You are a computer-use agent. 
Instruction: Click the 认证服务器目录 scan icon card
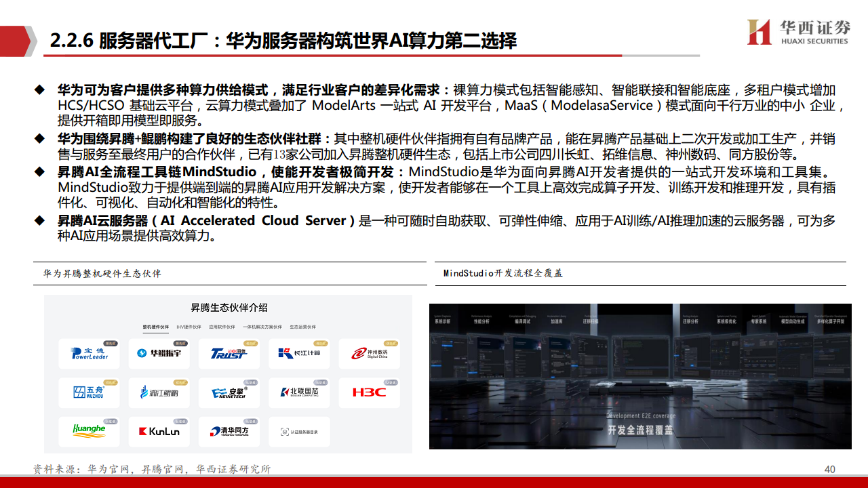click(x=299, y=431)
